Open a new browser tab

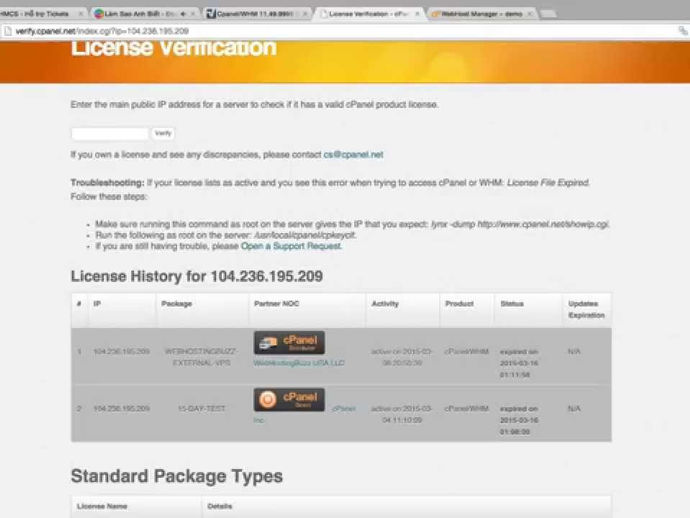coord(548,14)
